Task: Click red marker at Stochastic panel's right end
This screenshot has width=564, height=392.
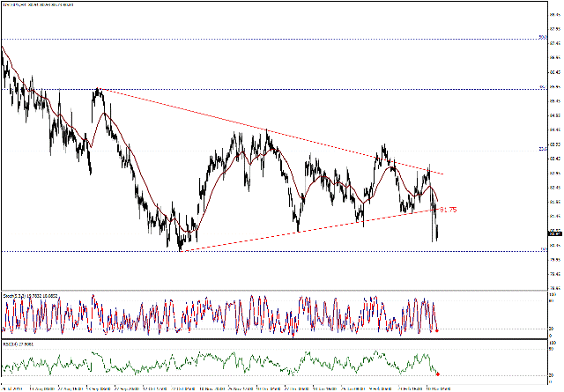Action: point(438,331)
